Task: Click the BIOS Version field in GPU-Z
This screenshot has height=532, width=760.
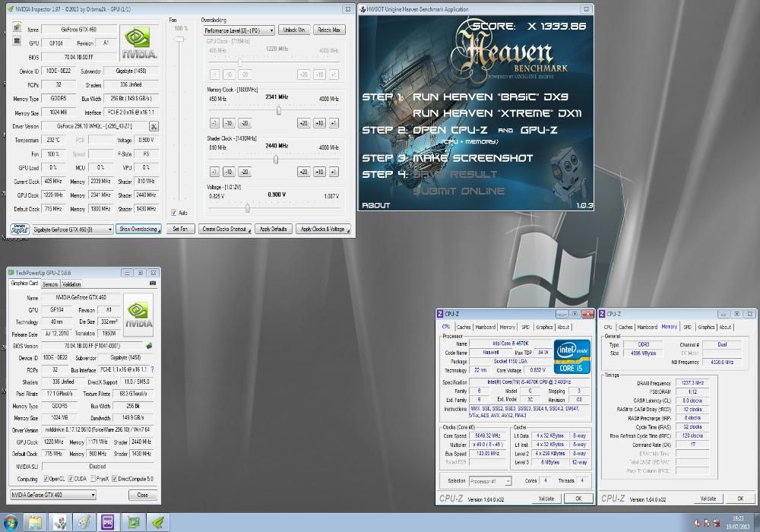Action: pyautogui.click(x=92, y=346)
